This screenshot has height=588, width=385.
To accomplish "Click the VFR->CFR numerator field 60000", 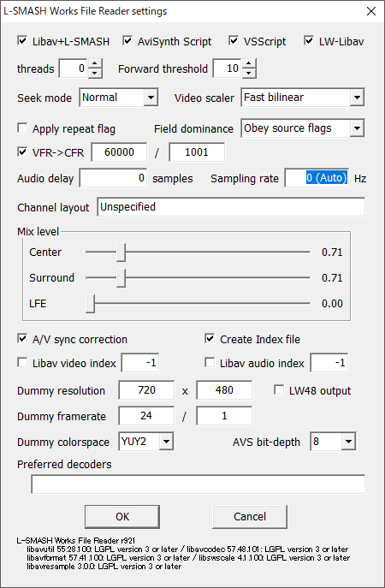I will coord(119,152).
